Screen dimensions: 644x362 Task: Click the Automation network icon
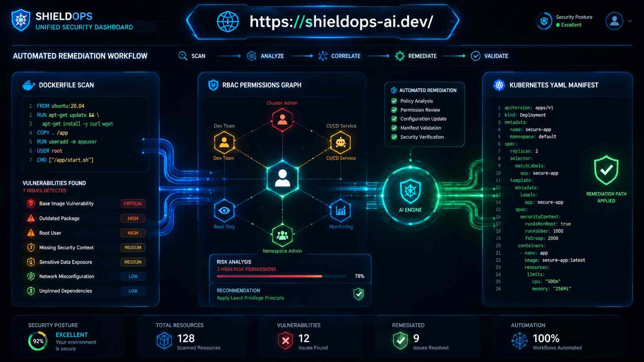(519, 340)
